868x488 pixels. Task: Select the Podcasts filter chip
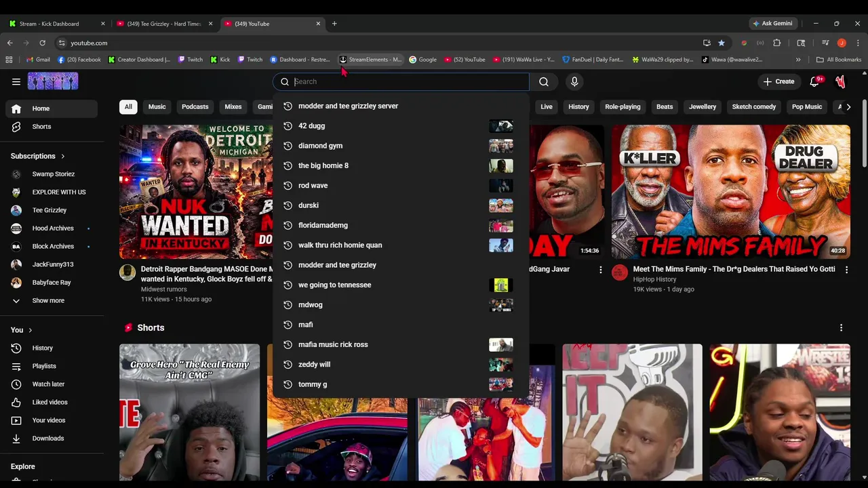click(195, 107)
